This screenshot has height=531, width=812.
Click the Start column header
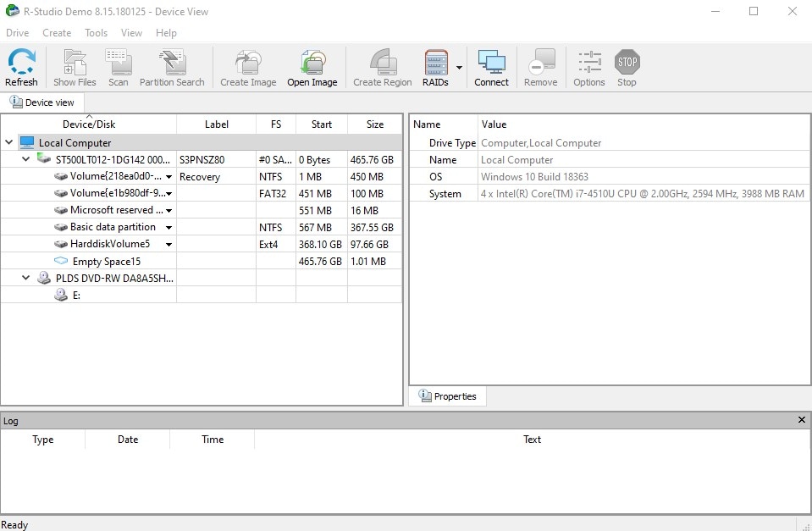click(322, 124)
